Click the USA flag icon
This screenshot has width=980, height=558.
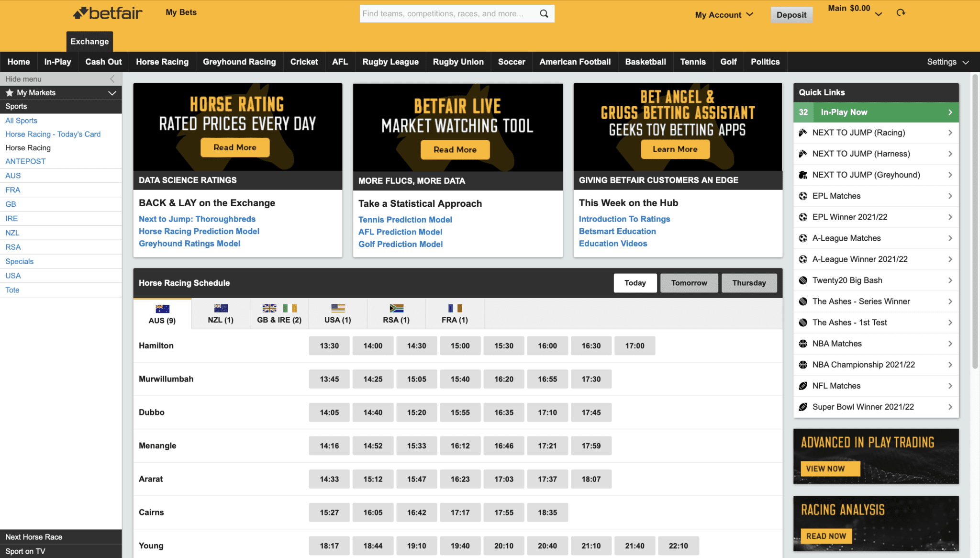(338, 308)
